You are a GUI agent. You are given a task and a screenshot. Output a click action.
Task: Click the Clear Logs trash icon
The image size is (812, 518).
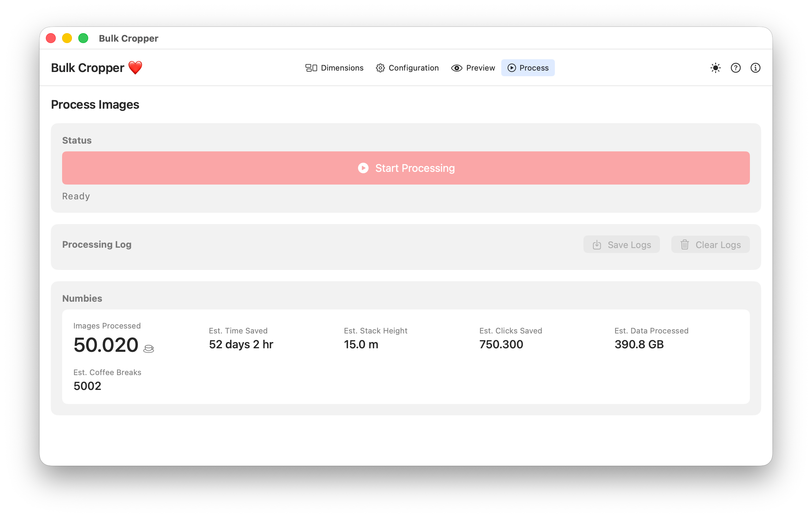[685, 245]
